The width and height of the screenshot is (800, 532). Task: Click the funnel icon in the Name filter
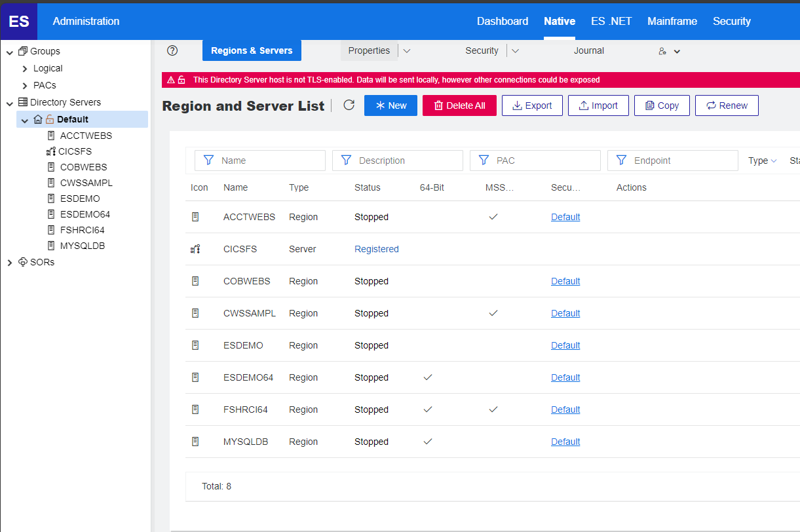coord(208,160)
